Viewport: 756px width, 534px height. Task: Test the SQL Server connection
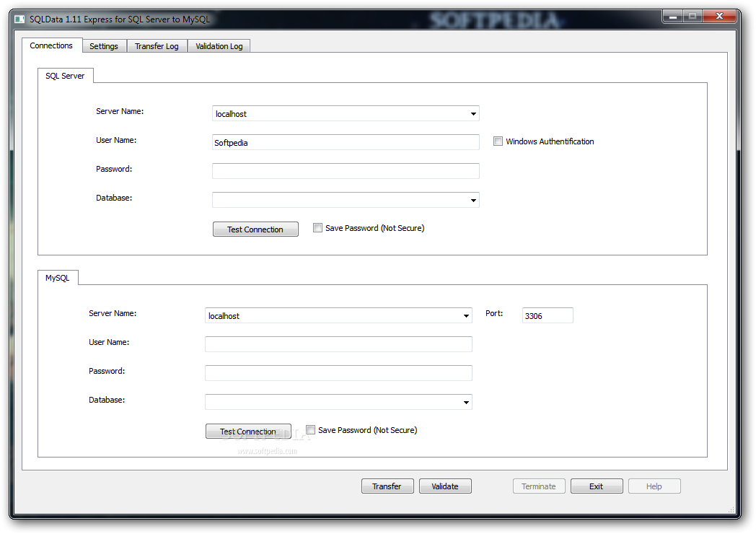[255, 229]
